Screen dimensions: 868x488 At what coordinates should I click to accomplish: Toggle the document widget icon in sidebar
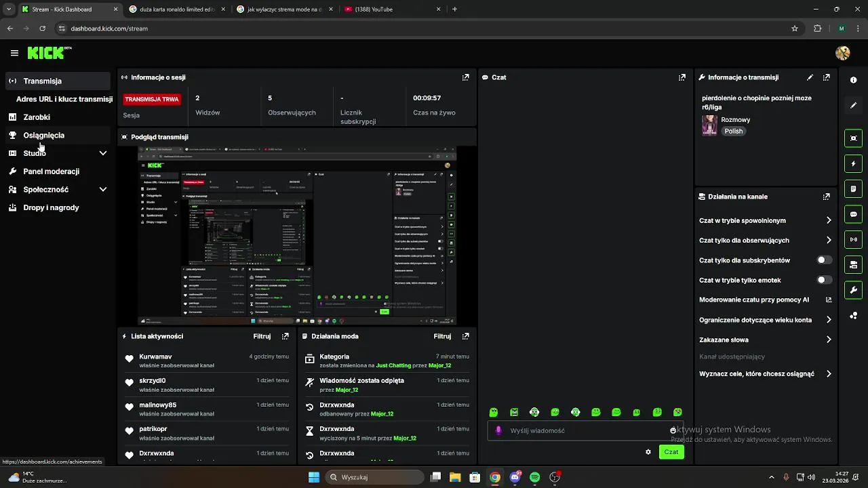pos(853,188)
